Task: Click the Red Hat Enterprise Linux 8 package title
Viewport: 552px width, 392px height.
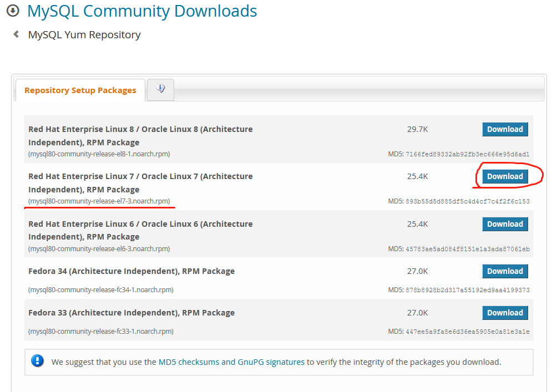Action: pyautogui.click(x=140, y=136)
